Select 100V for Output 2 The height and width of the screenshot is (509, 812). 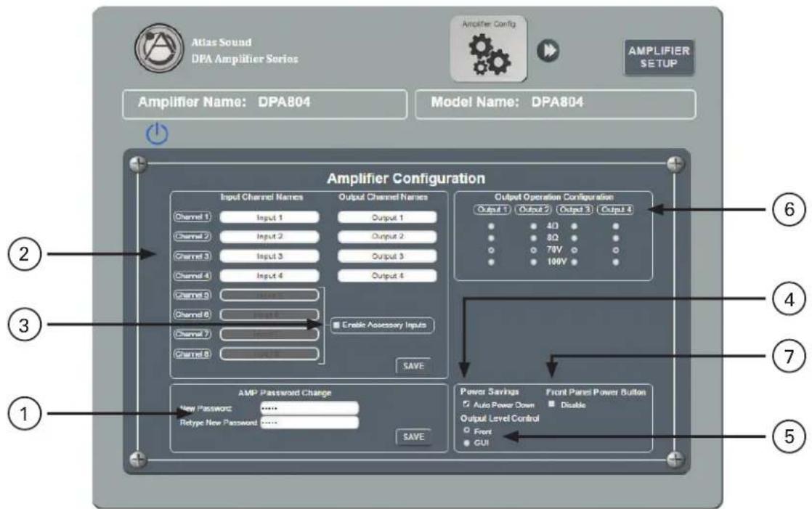pos(533,263)
